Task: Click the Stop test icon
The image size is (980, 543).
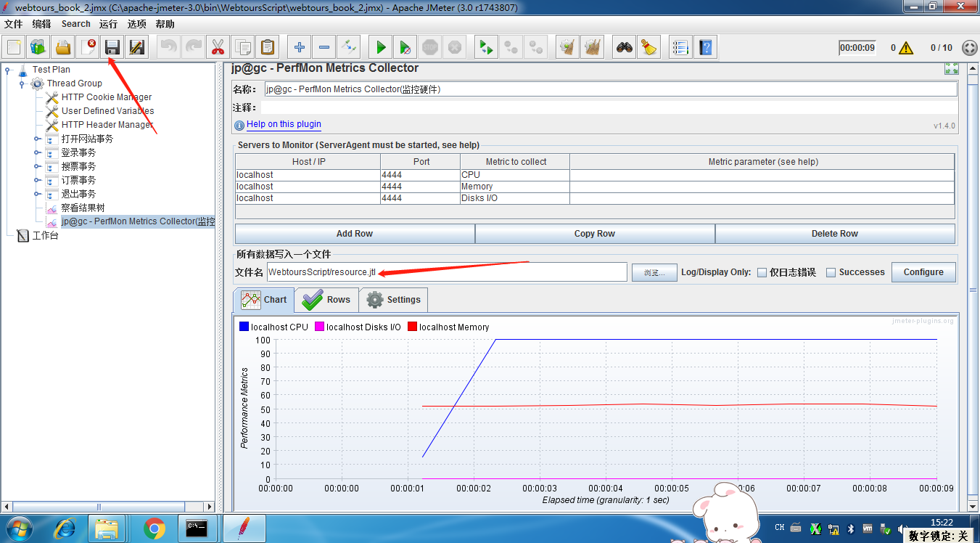Action: pyautogui.click(x=429, y=48)
